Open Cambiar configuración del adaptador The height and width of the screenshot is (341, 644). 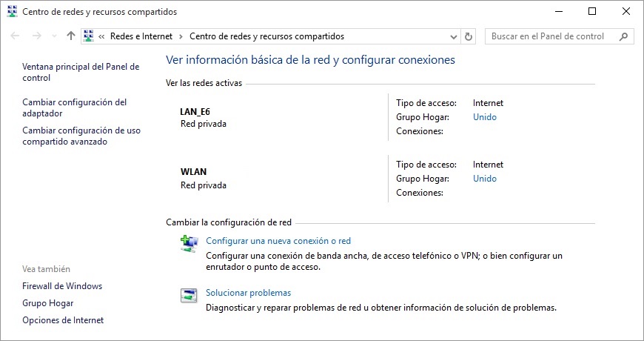74,107
